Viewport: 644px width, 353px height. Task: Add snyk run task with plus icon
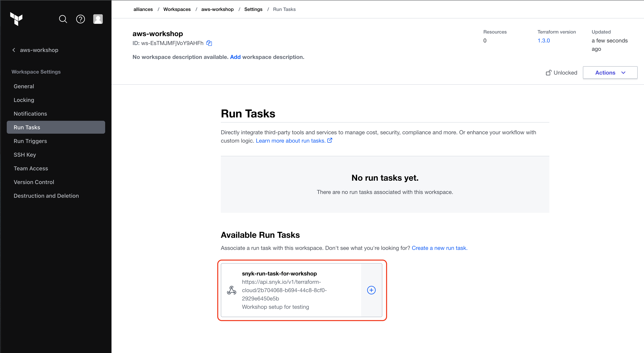point(371,290)
